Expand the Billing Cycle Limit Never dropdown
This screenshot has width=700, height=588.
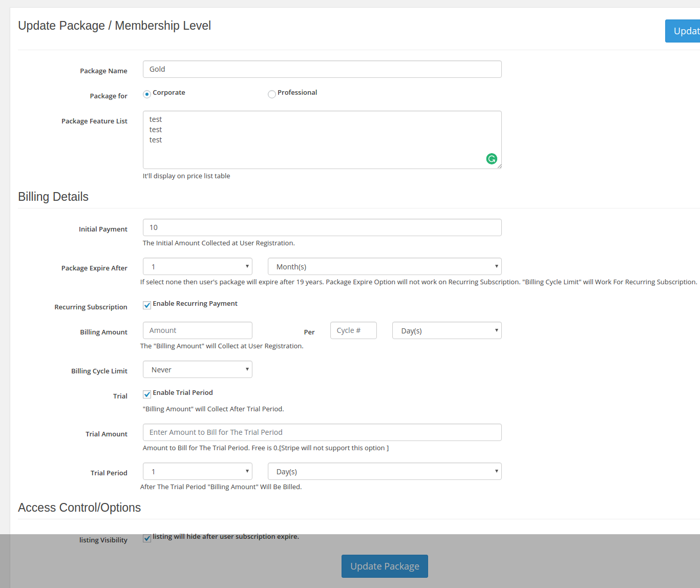coord(198,369)
